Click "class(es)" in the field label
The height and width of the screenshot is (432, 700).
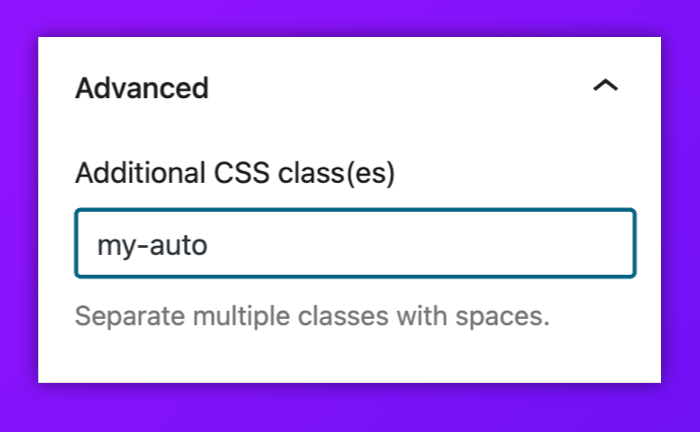click(x=337, y=174)
